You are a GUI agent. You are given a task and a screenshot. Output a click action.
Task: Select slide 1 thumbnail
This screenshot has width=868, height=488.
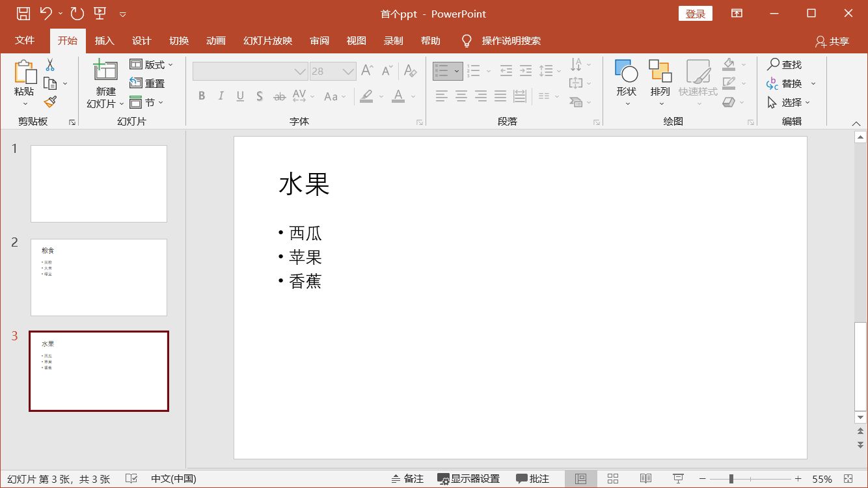pyautogui.click(x=99, y=183)
